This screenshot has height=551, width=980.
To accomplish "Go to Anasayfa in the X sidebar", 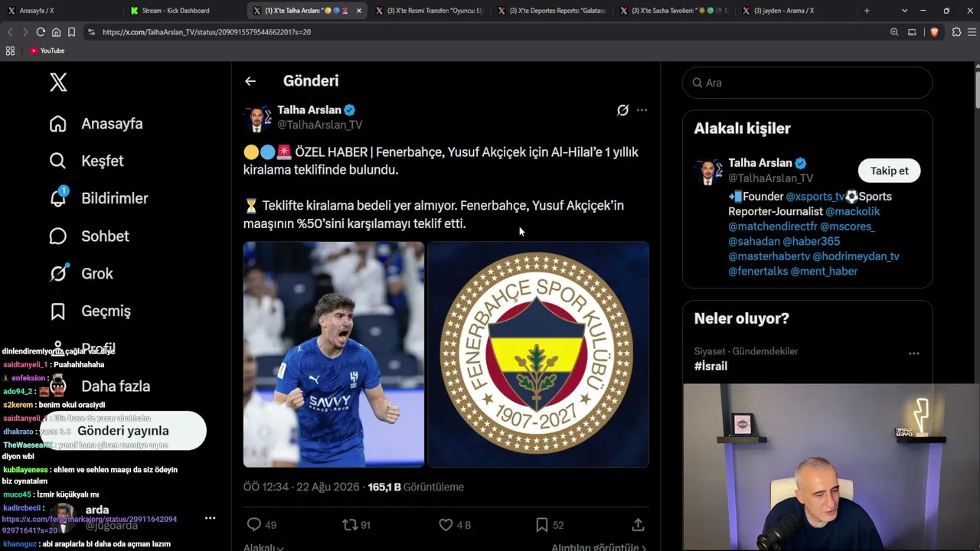I will 96,123.
